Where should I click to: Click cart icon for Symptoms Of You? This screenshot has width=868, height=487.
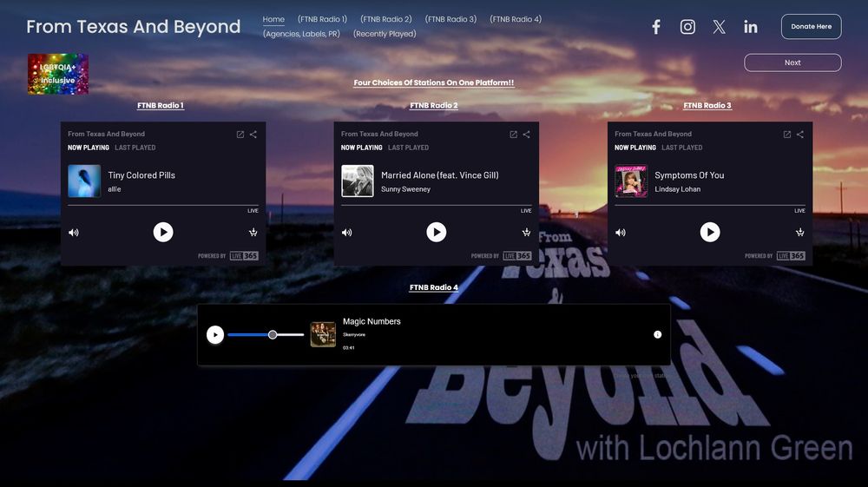click(x=800, y=232)
